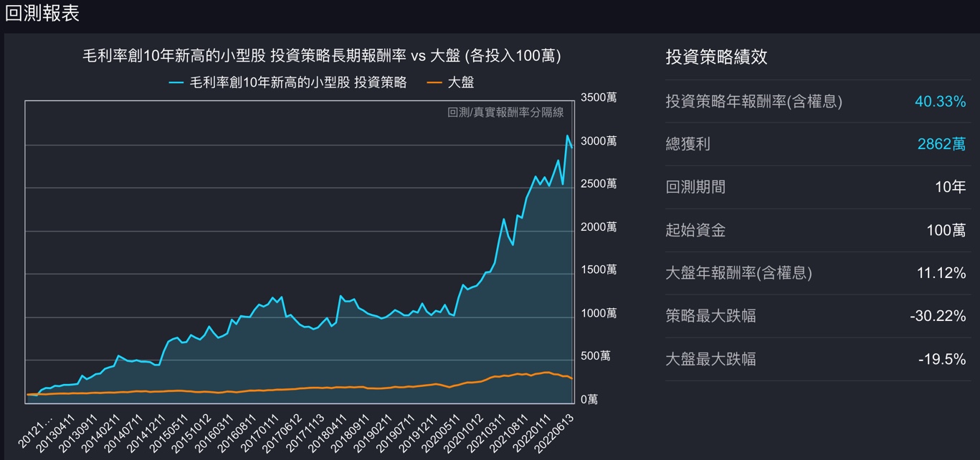Viewport: 980px width, 460px height.
Task: Toggle 毛利率創10年新高的小型股 投資策略 legend label
Action: [298, 82]
